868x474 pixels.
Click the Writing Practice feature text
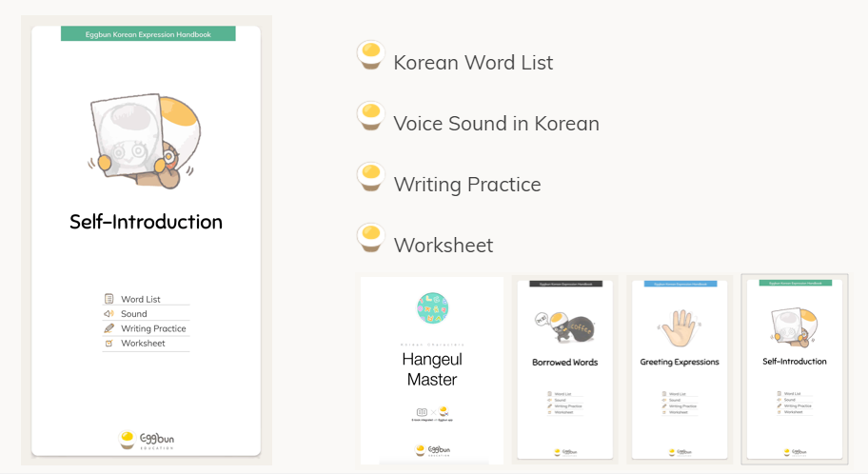pyautogui.click(x=466, y=185)
